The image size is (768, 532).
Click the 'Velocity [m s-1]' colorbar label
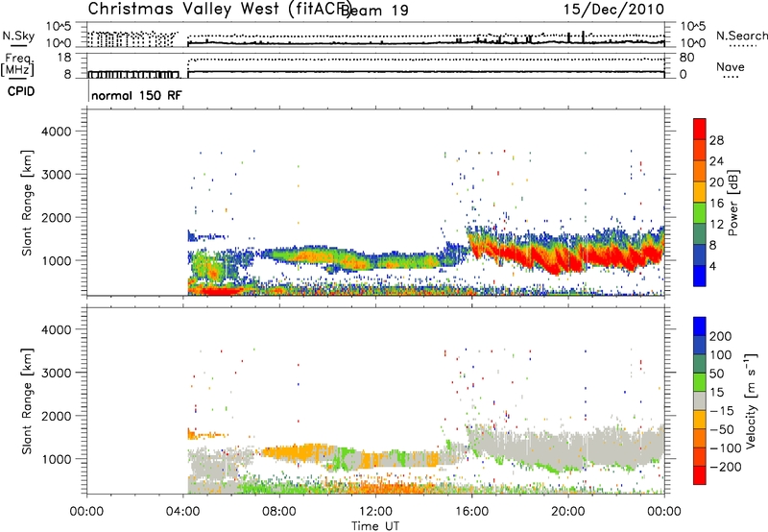coord(750,400)
